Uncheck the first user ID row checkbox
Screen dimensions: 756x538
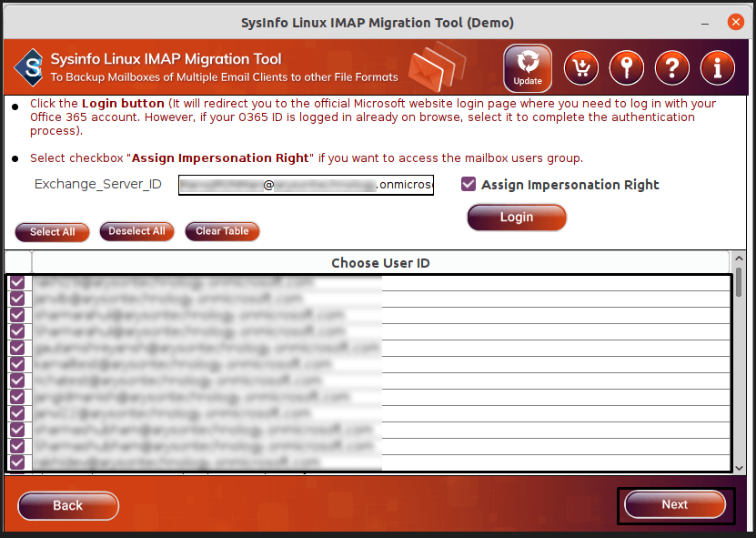[17, 282]
